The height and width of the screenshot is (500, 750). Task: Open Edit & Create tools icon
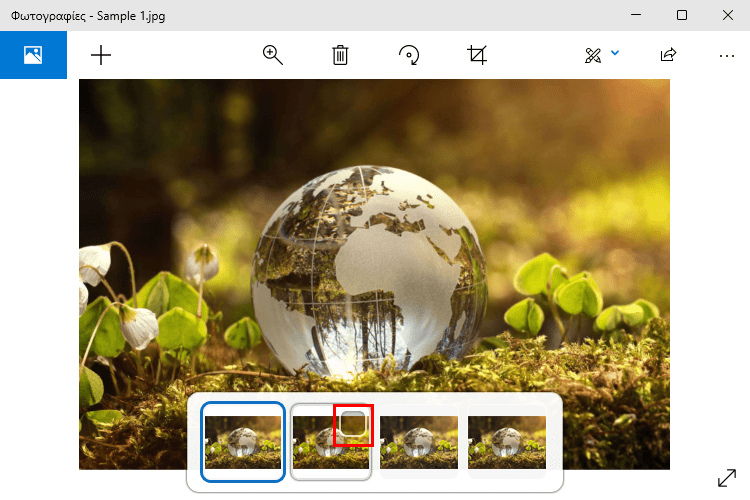593,55
